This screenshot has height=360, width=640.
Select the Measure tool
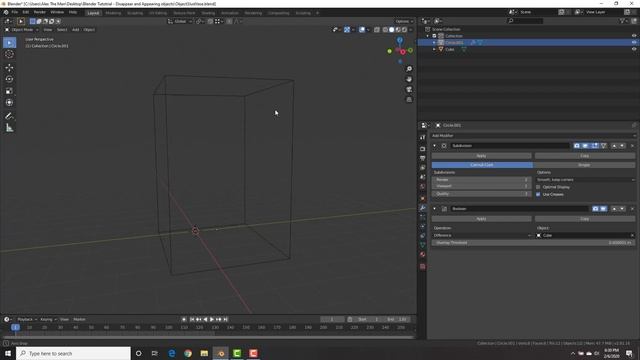point(9,128)
